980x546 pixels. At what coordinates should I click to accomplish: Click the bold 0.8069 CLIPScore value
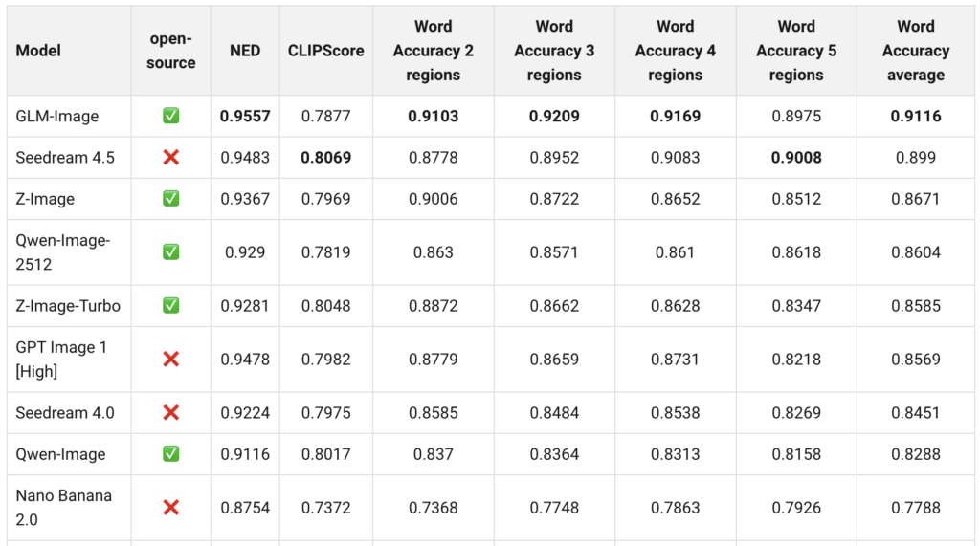(326, 157)
